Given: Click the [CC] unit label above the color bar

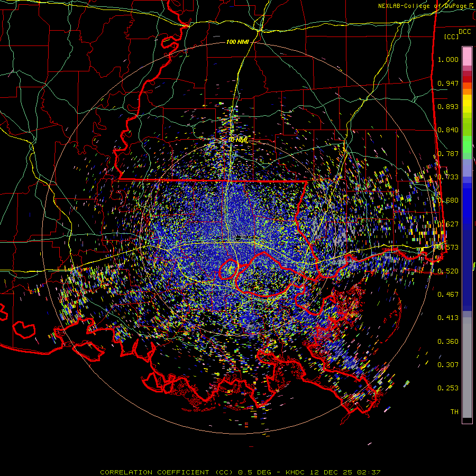Looking at the screenshot, I should coord(452,36).
